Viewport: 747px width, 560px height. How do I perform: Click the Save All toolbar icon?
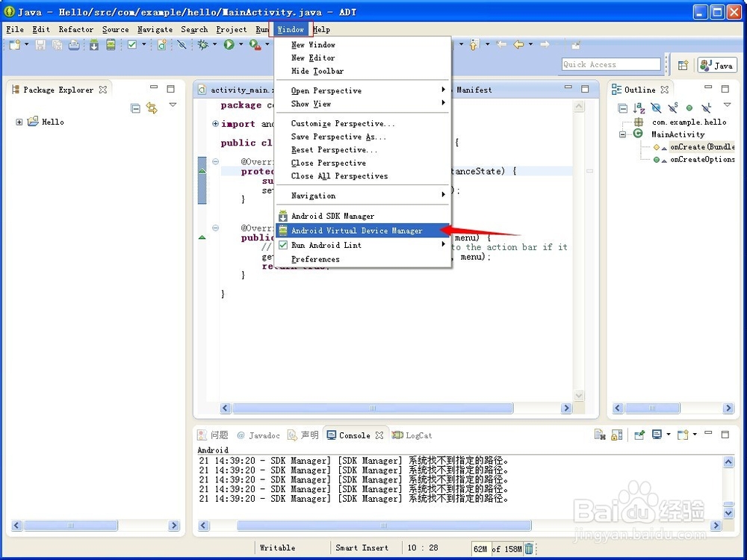click(x=58, y=45)
